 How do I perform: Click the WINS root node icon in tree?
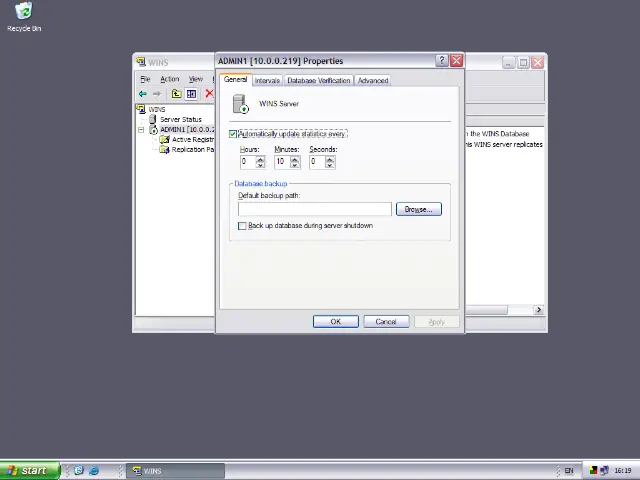pos(141,109)
